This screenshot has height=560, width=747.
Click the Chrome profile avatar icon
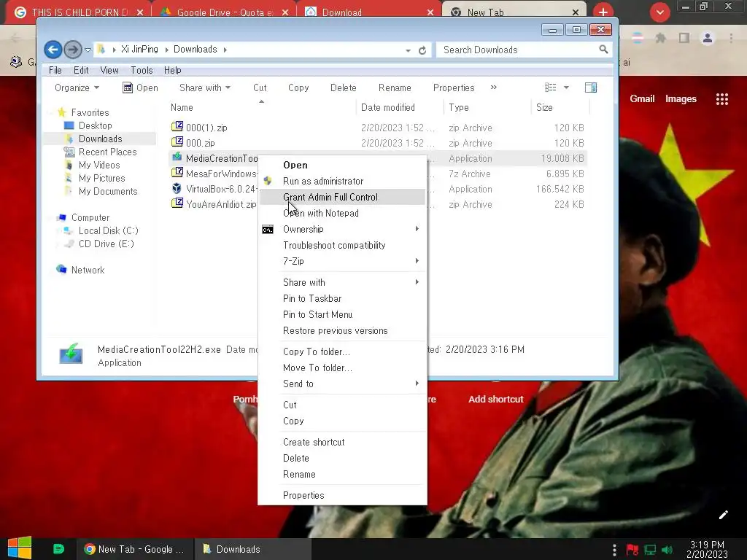[x=708, y=38]
